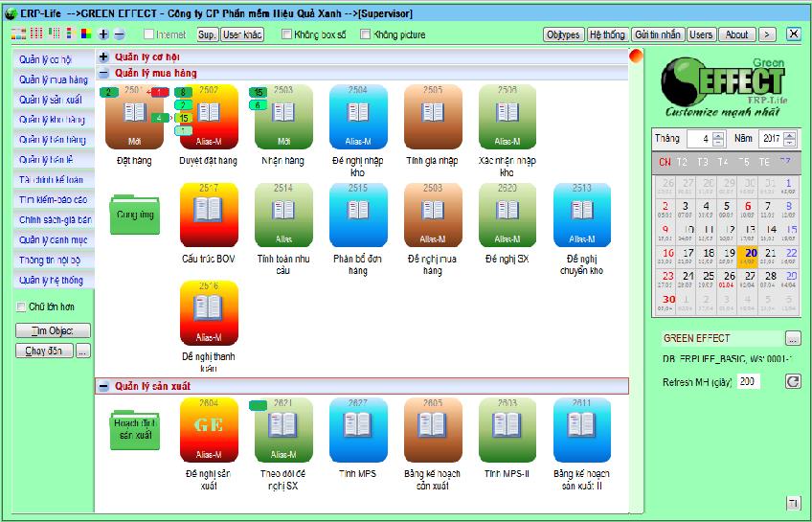Open the Đề nghị chuyển kho icon
The image size is (812, 522).
[x=581, y=216]
